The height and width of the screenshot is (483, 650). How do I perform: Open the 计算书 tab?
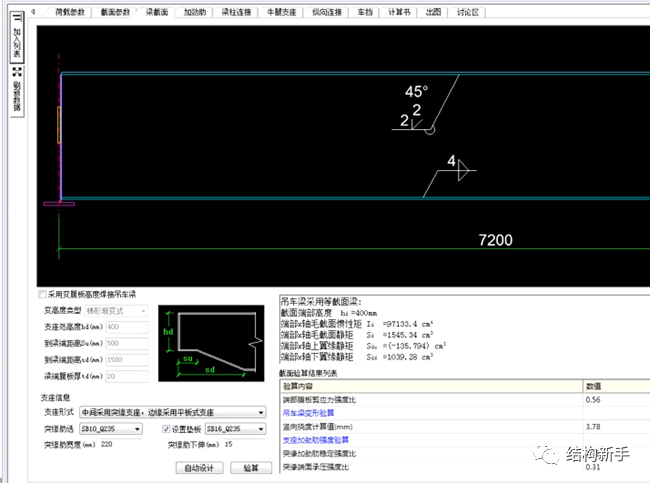[399, 12]
